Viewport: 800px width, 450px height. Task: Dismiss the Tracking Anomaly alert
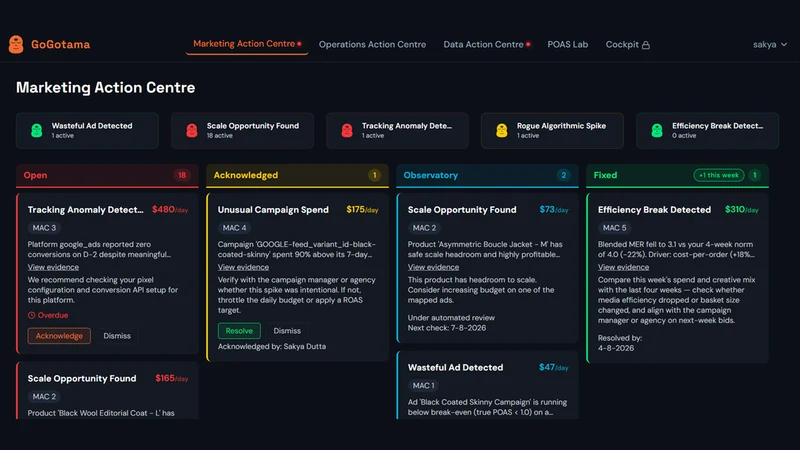(x=117, y=336)
